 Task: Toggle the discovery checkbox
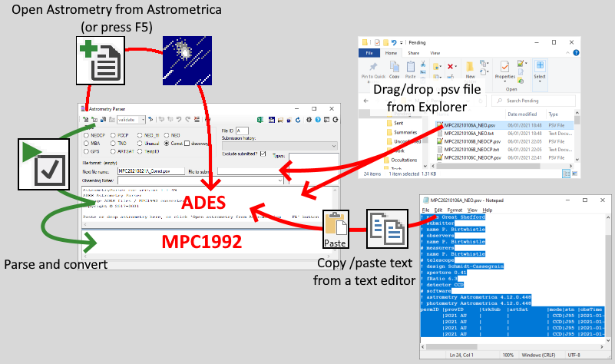coord(187,143)
